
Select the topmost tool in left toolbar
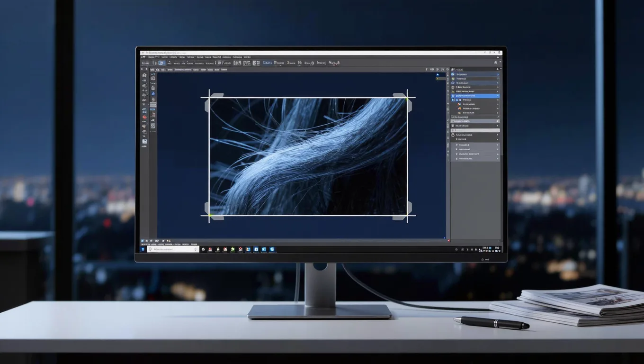[x=144, y=75]
